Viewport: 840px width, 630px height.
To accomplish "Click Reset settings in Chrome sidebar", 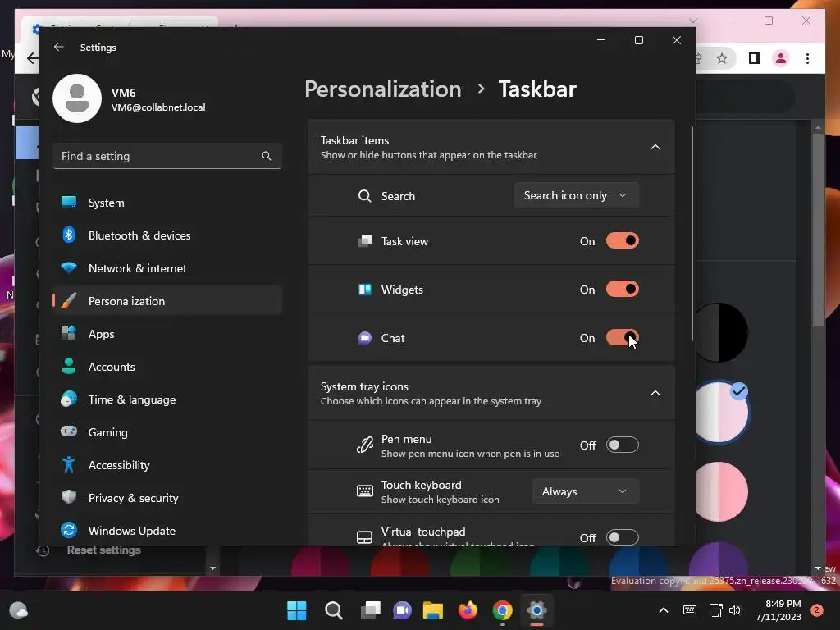I will pos(104,550).
